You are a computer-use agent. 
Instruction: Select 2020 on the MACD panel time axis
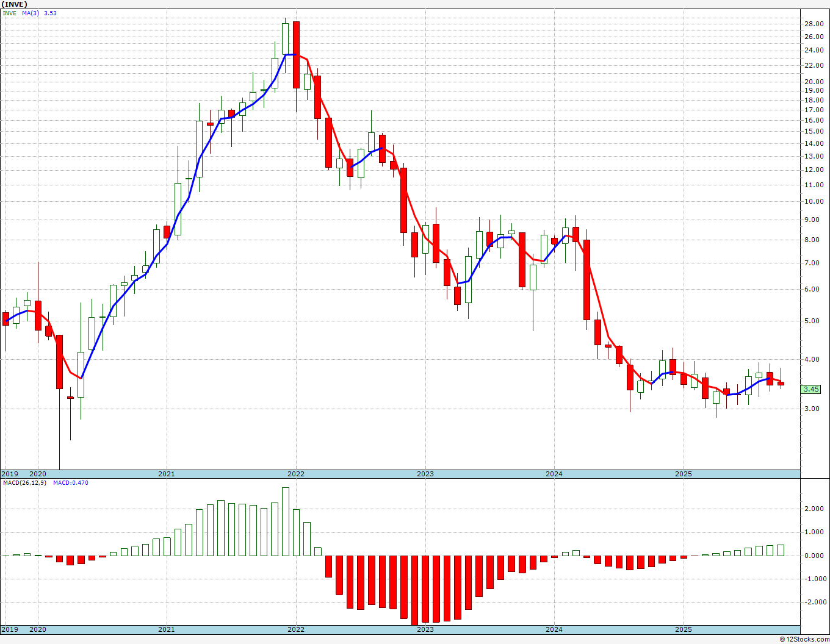(38, 629)
